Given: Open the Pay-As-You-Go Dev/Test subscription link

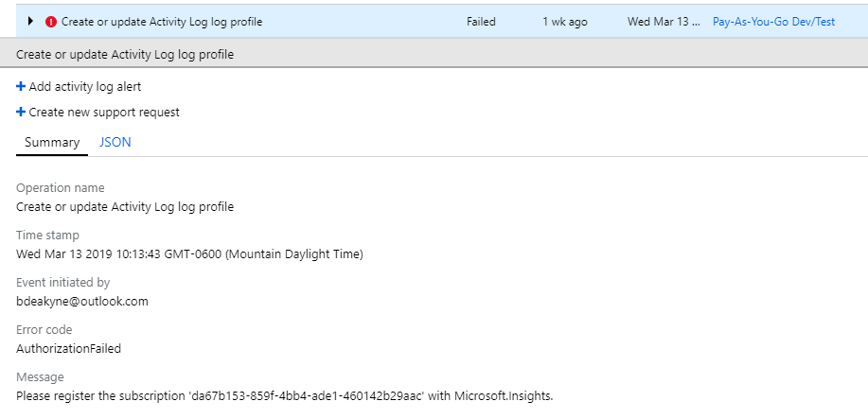Looking at the screenshot, I should pos(773,21).
